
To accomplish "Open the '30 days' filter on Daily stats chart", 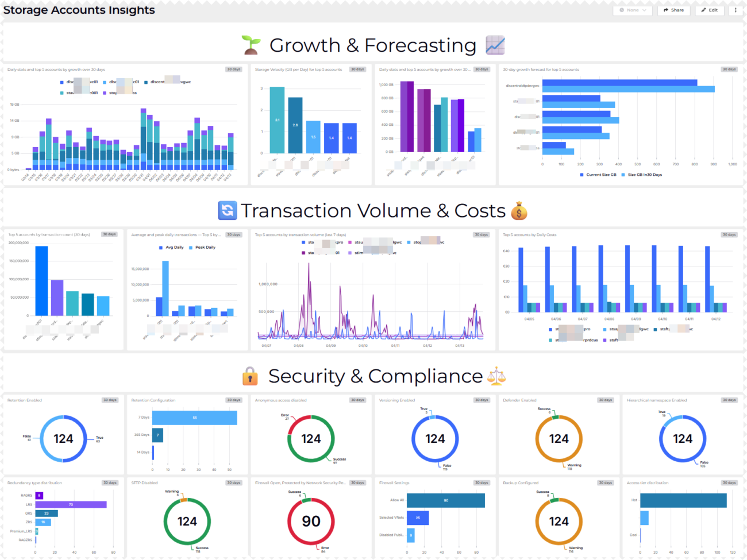I will (233, 69).
